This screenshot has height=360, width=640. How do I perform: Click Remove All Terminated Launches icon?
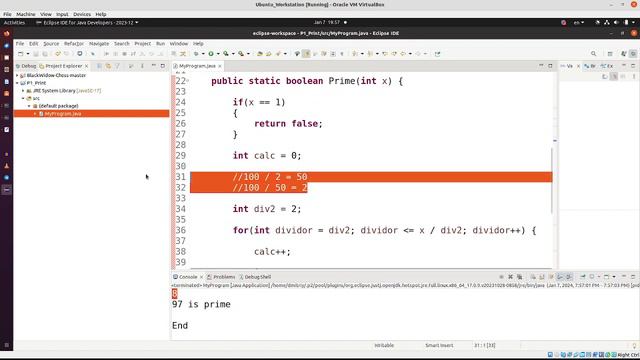[520, 277]
